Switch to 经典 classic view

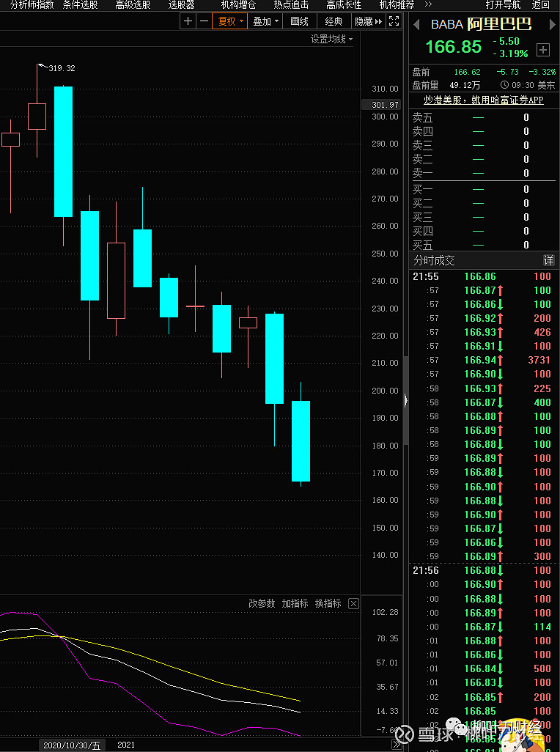point(334,21)
